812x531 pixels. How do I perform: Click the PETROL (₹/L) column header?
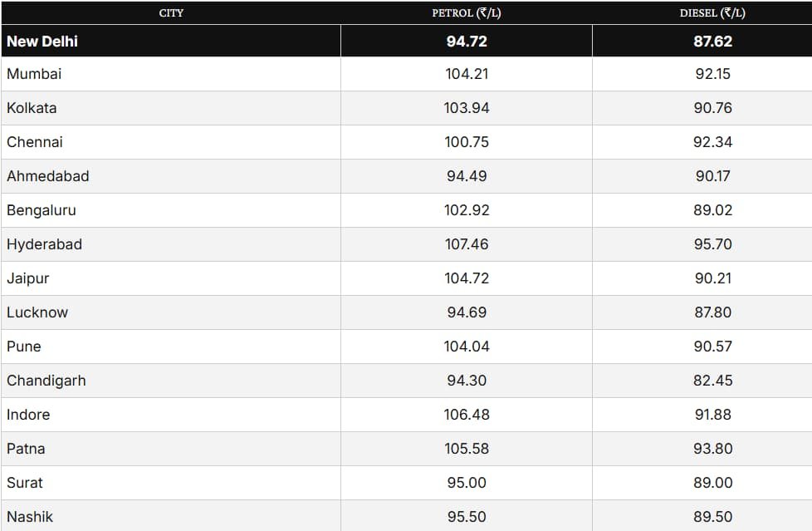tap(467, 13)
